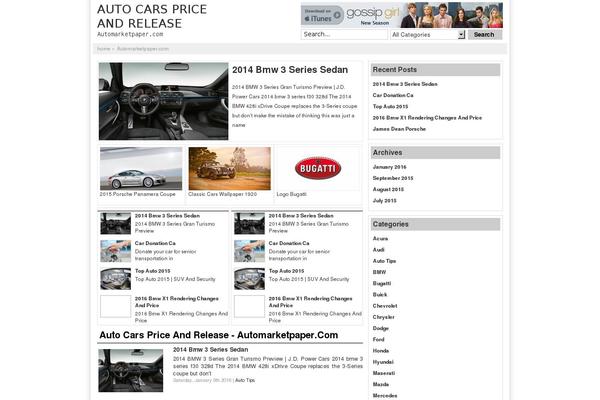600x400 pixels.
Task: Click into the Search... input field
Action: coord(344,34)
